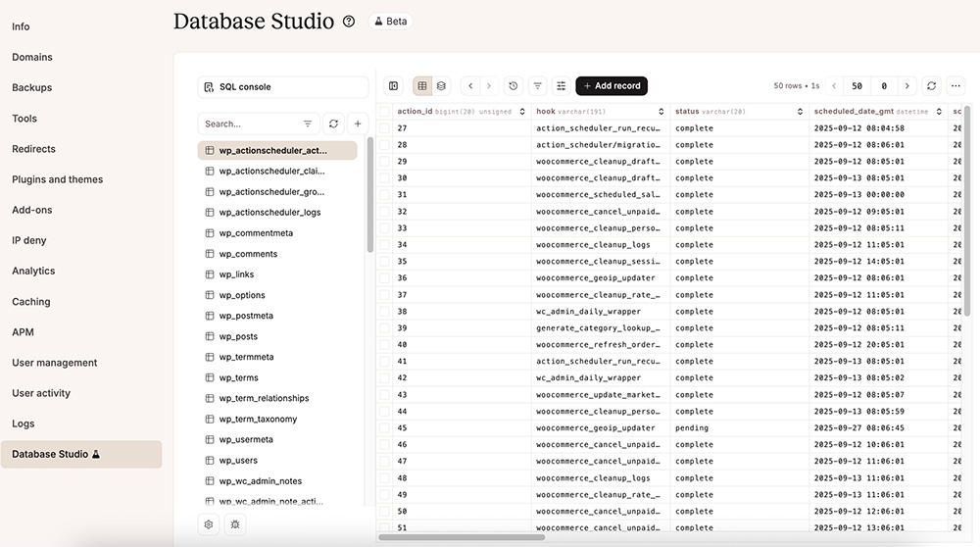Open Plugins and themes section
This screenshot has height=547, width=980.
[58, 179]
